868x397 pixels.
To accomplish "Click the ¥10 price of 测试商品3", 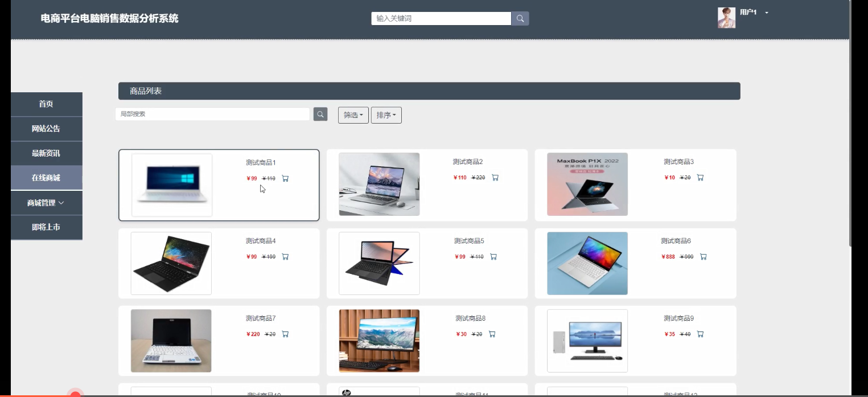I will pyautogui.click(x=670, y=178).
